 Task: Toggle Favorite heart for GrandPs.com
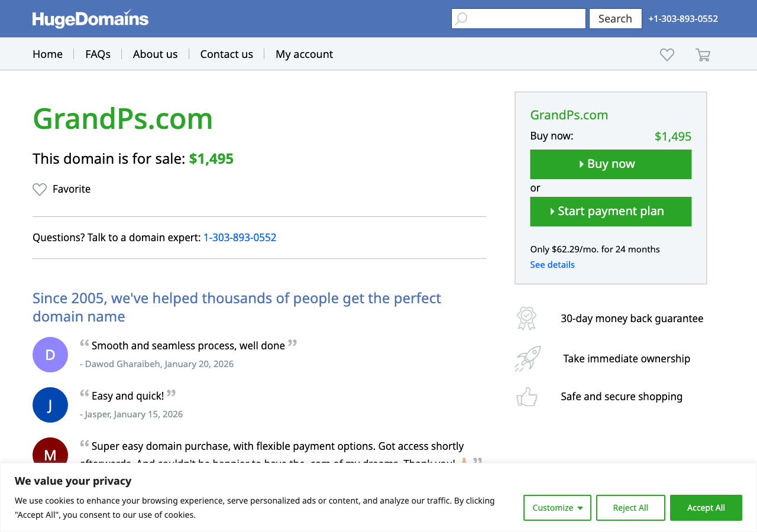[x=40, y=189]
